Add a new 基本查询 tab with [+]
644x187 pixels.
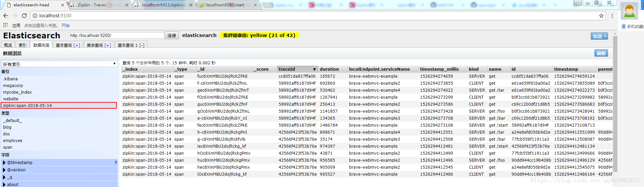[x=77, y=45]
